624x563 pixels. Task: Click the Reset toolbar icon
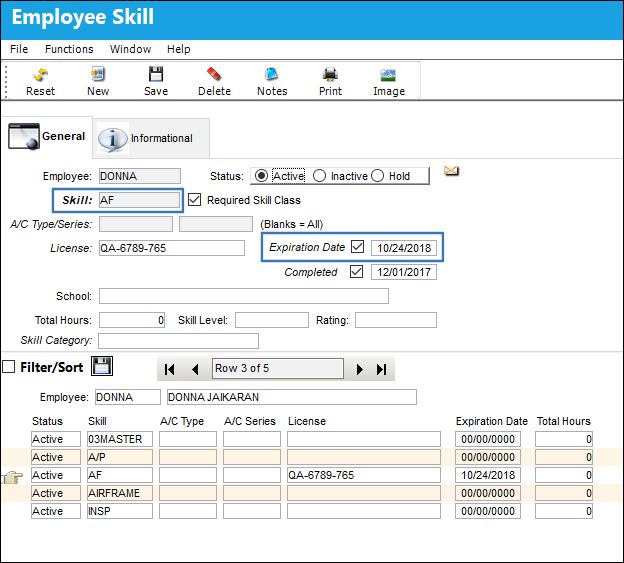[40, 82]
